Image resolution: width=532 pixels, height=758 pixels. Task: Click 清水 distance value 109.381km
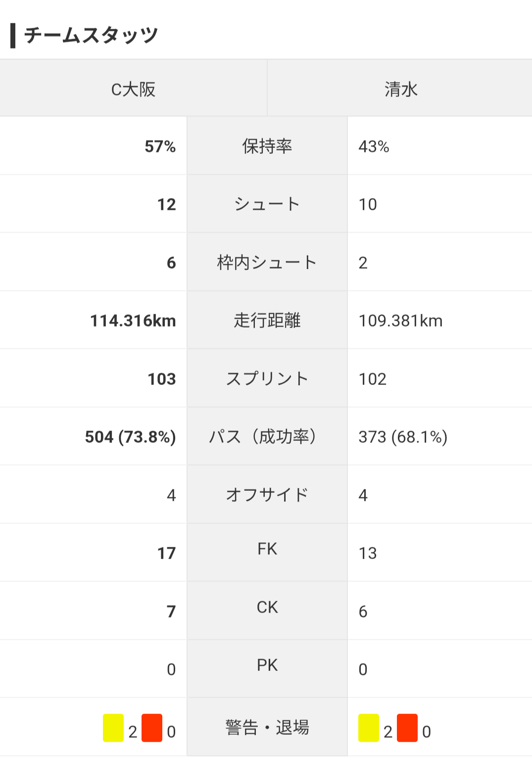click(400, 321)
